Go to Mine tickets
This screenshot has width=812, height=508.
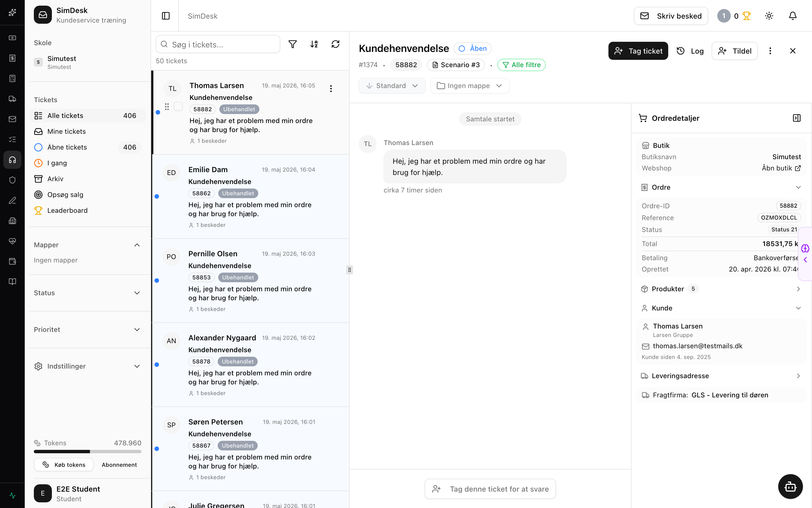88,131
